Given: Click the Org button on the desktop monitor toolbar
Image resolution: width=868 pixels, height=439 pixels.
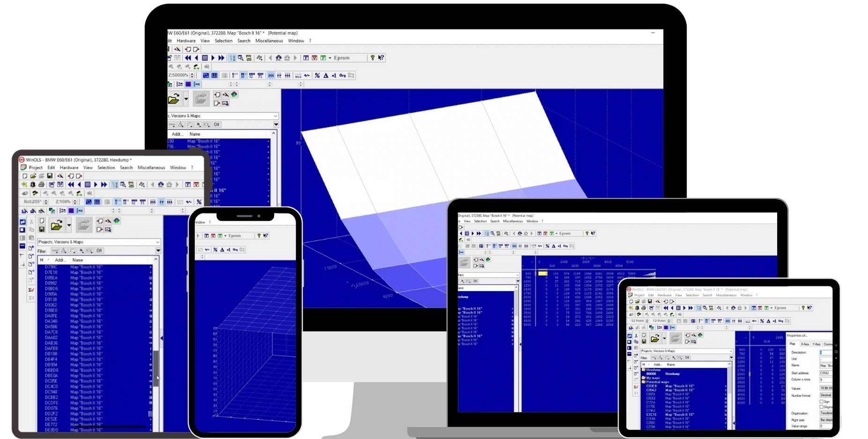Looking at the screenshot, I should (342, 75).
